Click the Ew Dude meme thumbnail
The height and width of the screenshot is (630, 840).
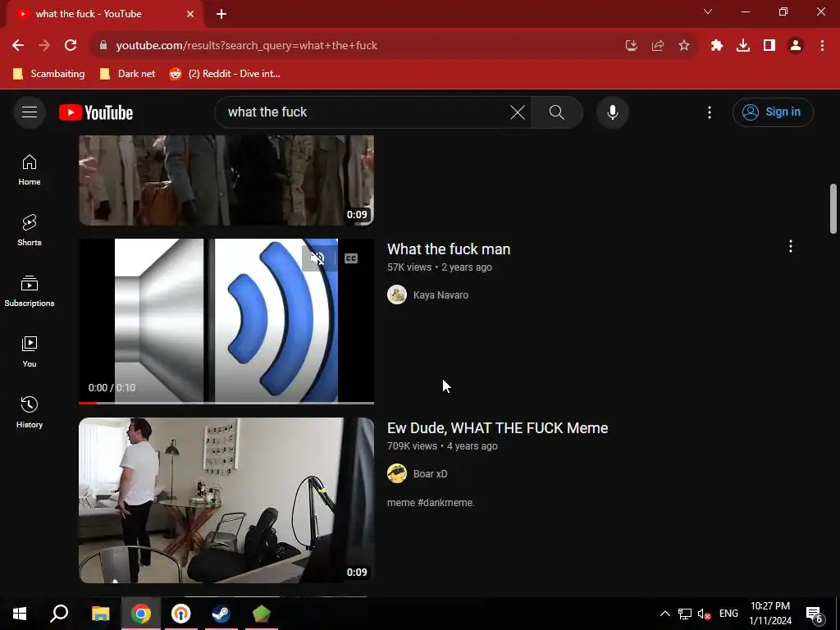pyautogui.click(x=226, y=500)
